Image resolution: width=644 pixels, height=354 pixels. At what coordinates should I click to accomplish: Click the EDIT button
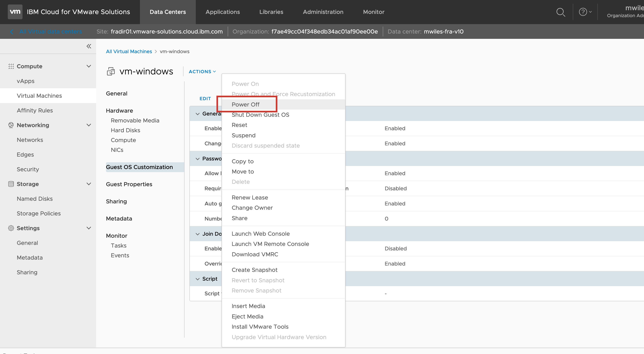[x=205, y=99]
